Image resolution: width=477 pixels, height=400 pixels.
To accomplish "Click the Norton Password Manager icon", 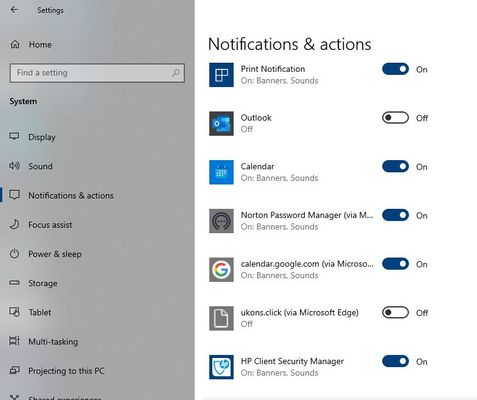I will [x=221, y=221].
